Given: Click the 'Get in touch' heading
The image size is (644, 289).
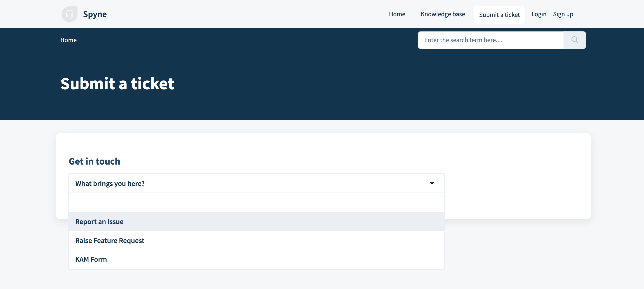Looking at the screenshot, I should pos(94,161).
